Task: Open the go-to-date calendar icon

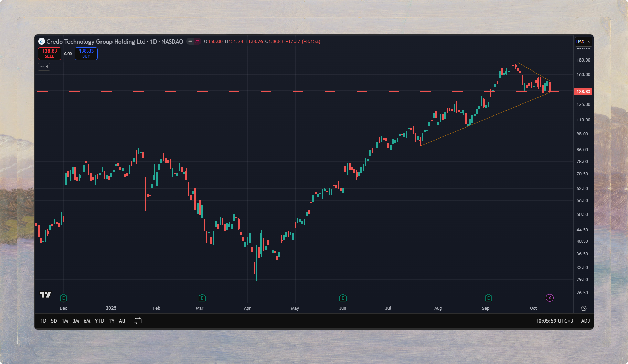Action: pyautogui.click(x=138, y=321)
